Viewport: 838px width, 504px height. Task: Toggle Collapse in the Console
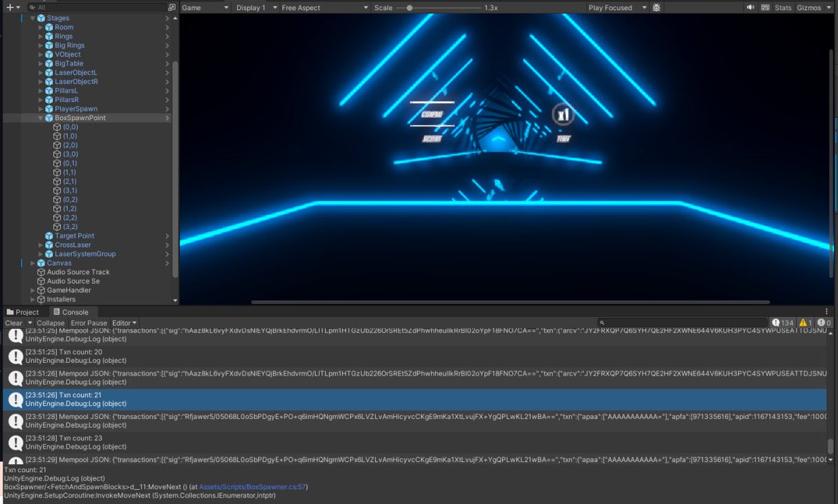pos(50,323)
